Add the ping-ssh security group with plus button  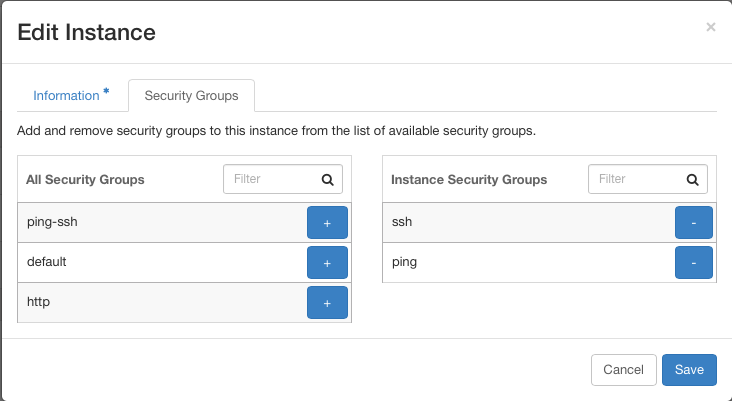pyautogui.click(x=327, y=223)
